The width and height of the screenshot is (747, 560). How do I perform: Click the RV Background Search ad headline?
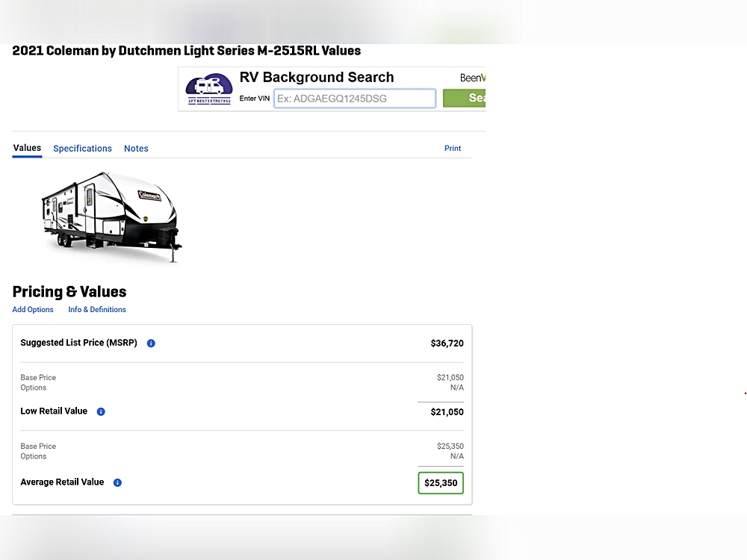pyautogui.click(x=316, y=78)
